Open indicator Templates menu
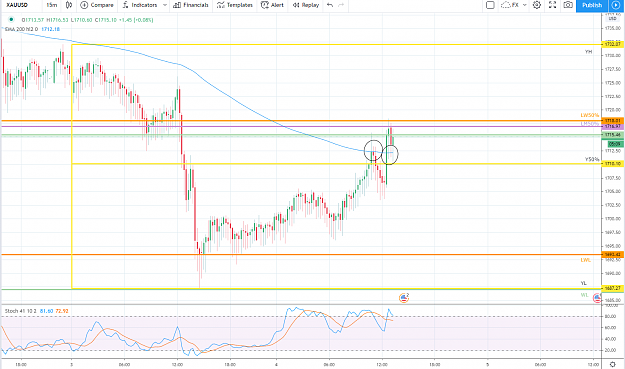 [x=235, y=5]
